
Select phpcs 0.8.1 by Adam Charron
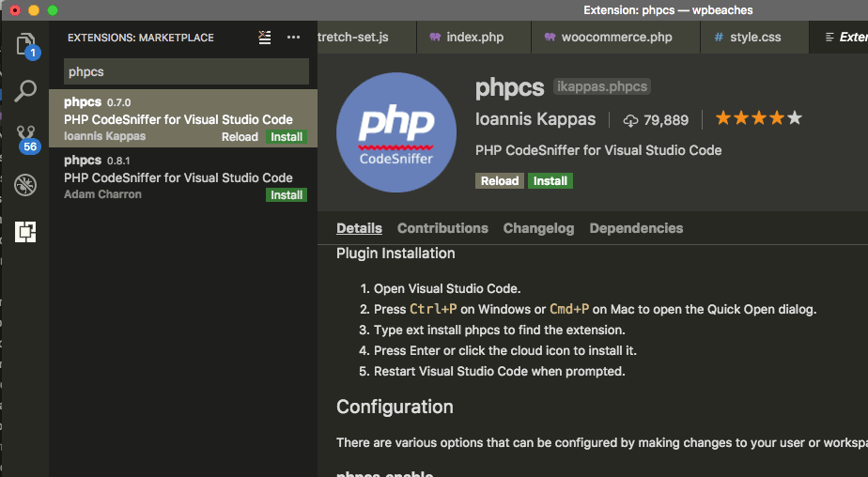point(183,177)
